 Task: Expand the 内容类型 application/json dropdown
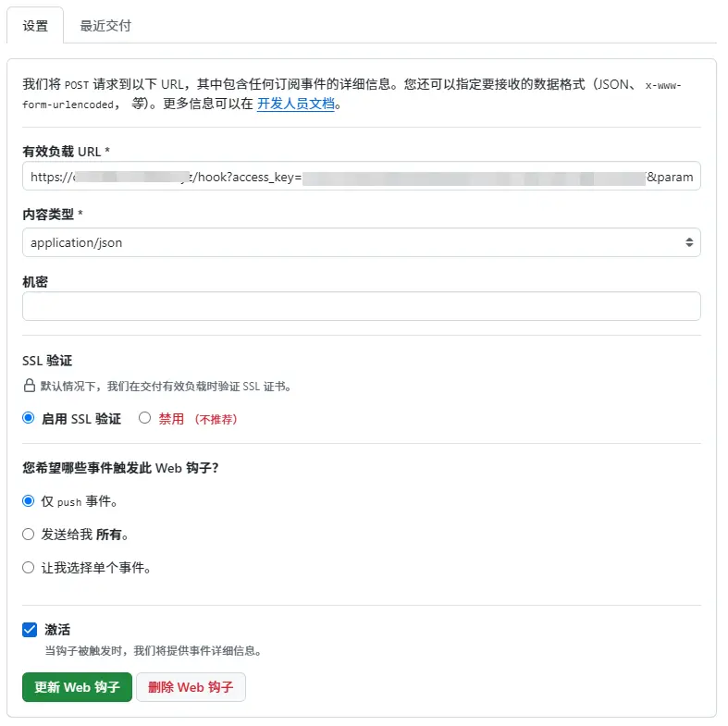coord(361,242)
